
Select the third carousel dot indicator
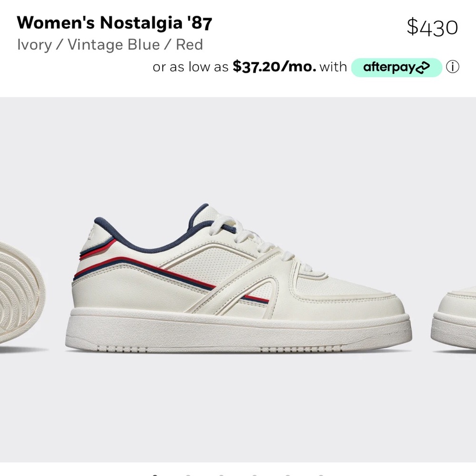tap(221, 475)
